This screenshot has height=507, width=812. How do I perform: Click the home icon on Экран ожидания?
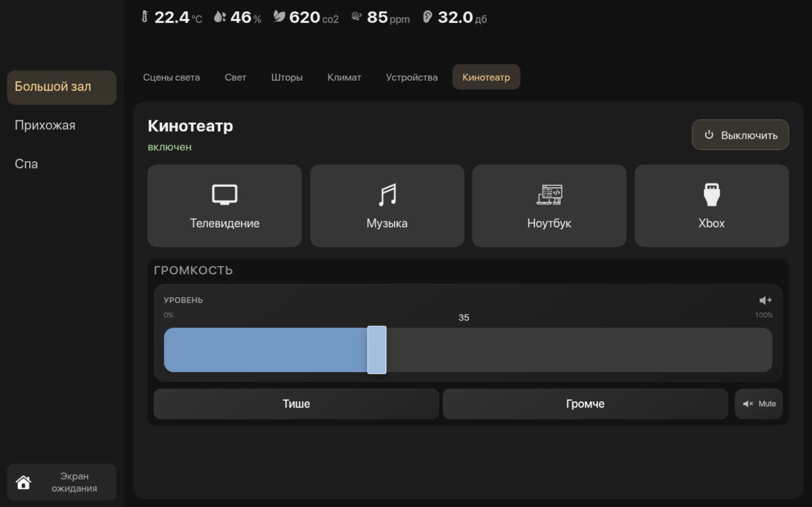[x=23, y=482]
